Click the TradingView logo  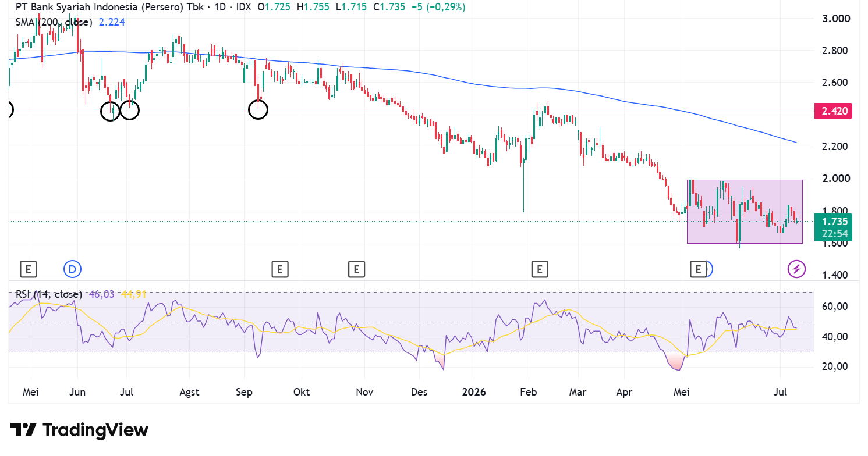[79, 430]
